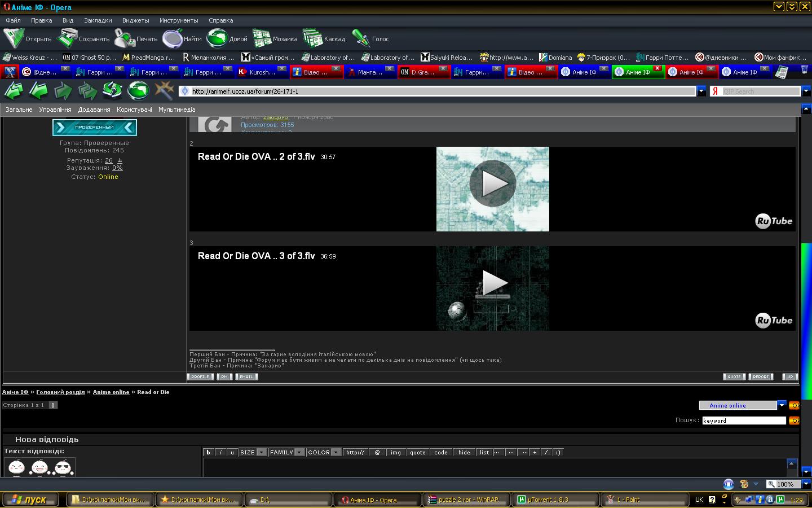Click the Сохранить (Save) toolbar icon
812x508 pixels.
pos(67,38)
